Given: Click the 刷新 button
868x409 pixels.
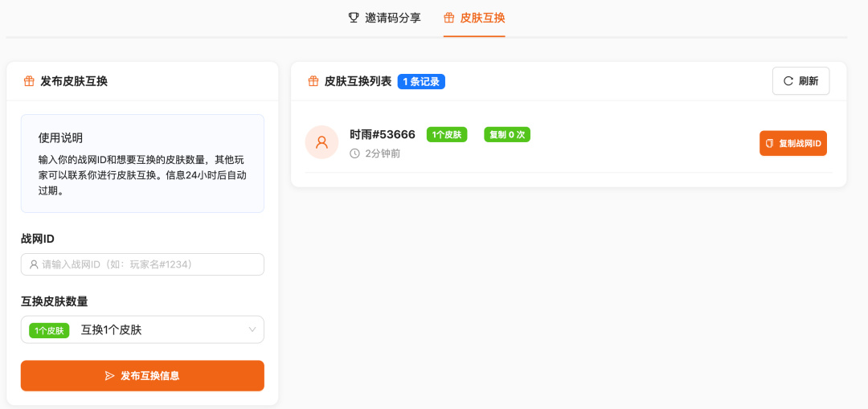Looking at the screenshot, I should coord(801,81).
